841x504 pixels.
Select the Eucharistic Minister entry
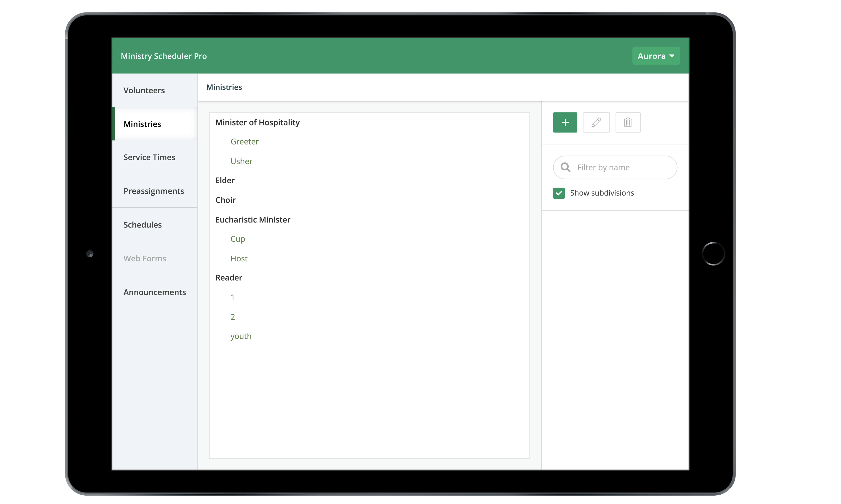(252, 220)
